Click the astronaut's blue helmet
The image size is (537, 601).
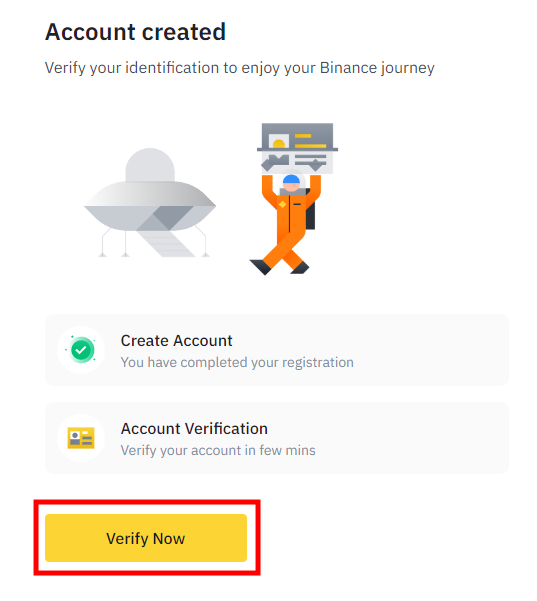point(291,179)
